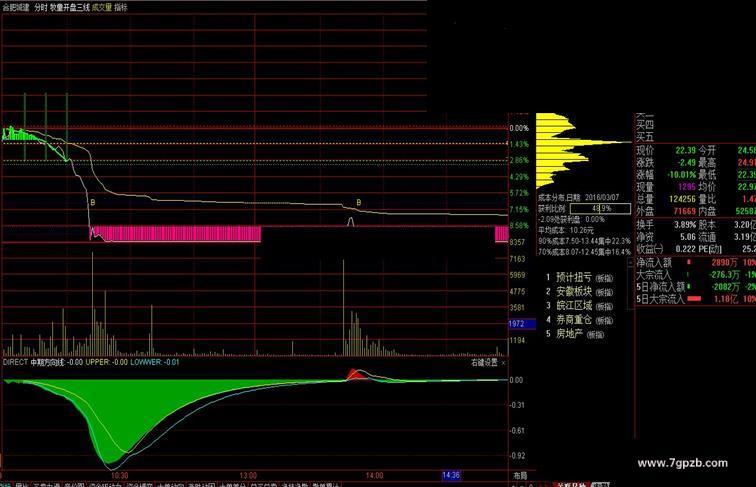The image size is (756, 487).
Task: Click the 0.00% price axis label
Action: [519, 128]
